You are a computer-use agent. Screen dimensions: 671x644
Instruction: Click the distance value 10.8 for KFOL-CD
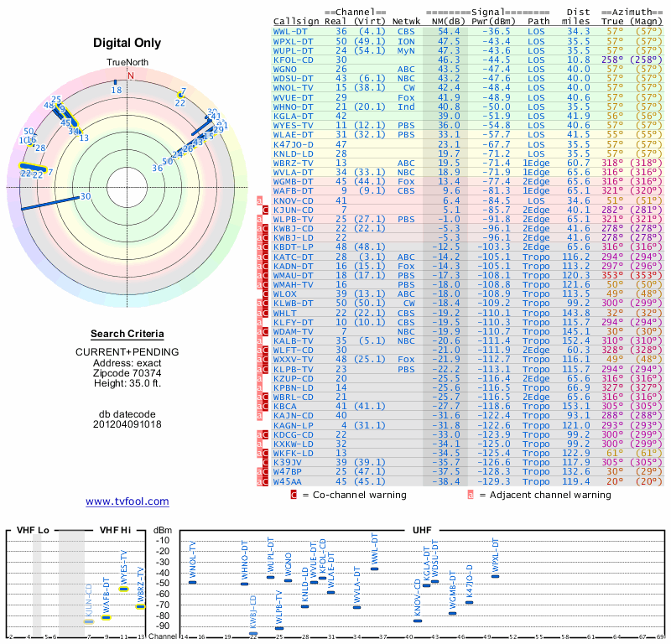click(579, 60)
